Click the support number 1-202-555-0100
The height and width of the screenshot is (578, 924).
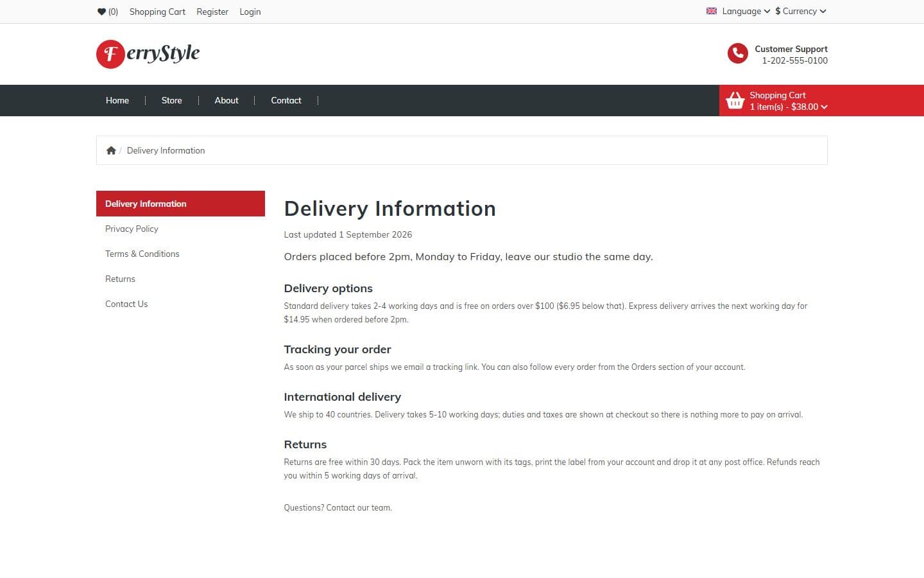click(794, 60)
